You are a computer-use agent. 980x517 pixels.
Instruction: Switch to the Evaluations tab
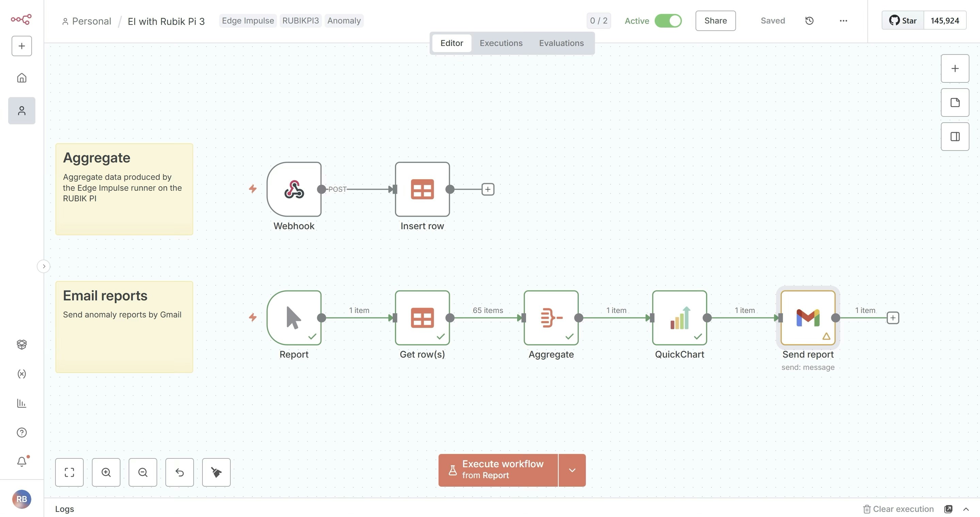tap(561, 43)
